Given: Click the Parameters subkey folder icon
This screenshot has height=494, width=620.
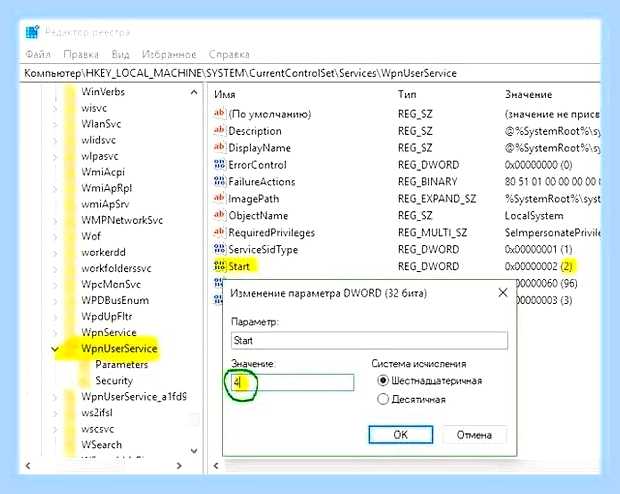Looking at the screenshot, I should [84, 365].
